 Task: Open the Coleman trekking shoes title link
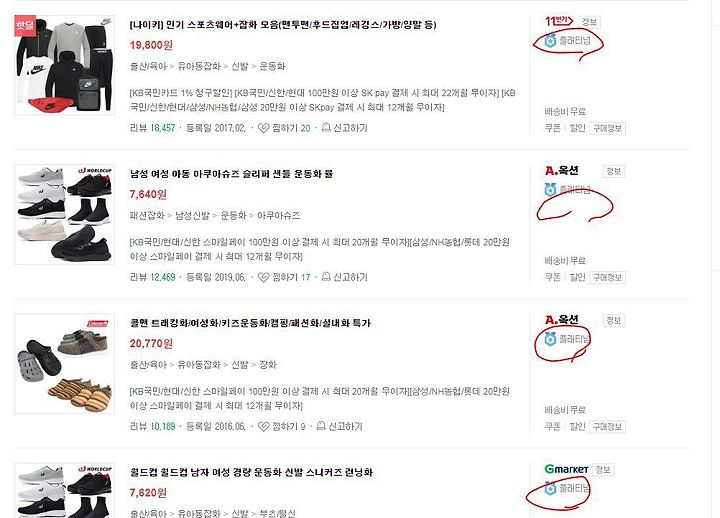[250, 323]
